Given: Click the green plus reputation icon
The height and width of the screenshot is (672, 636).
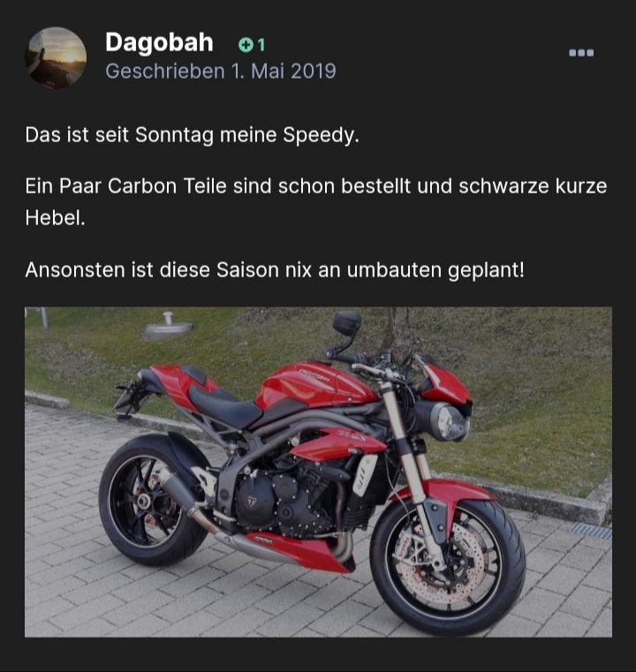Looking at the screenshot, I should click(246, 44).
